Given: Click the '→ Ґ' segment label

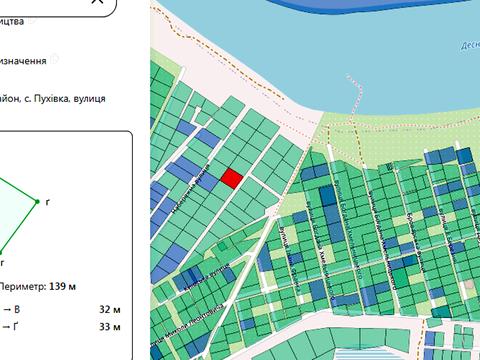Looking at the screenshot, I should pos(11,327).
